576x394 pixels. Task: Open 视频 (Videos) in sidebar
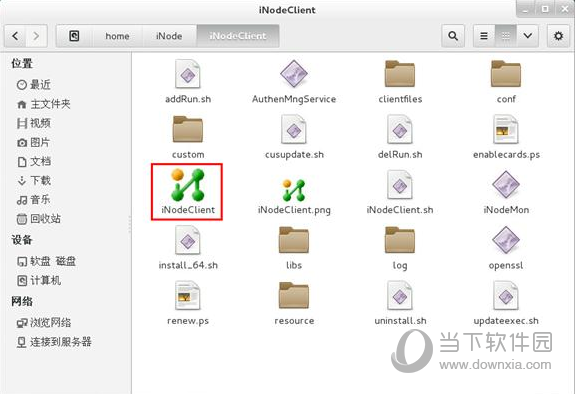point(33,123)
